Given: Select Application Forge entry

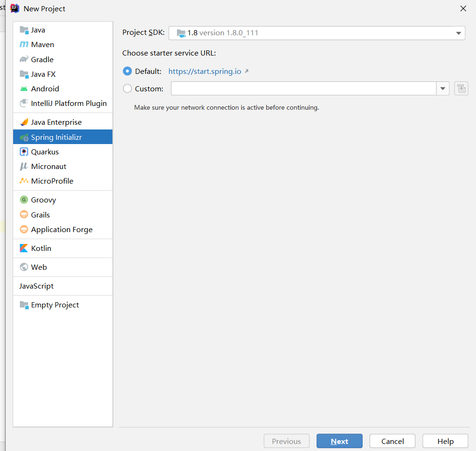Looking at the screenshot, I should (63, 229).
